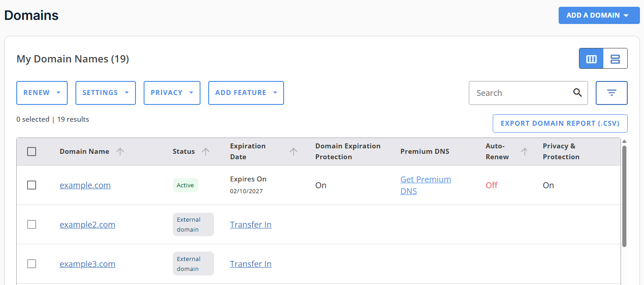Click the Get Premium DNS link
The image size is (644, 285).
(425, 185)
